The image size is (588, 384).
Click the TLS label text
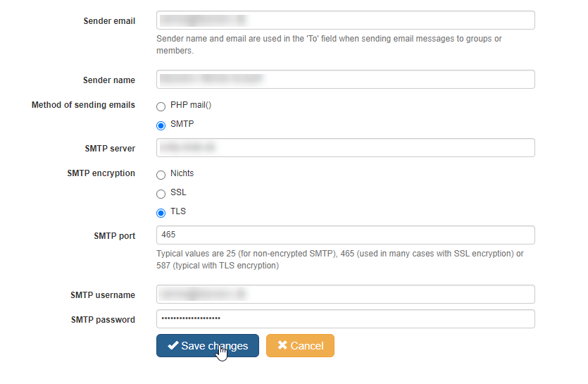[178, 211]
